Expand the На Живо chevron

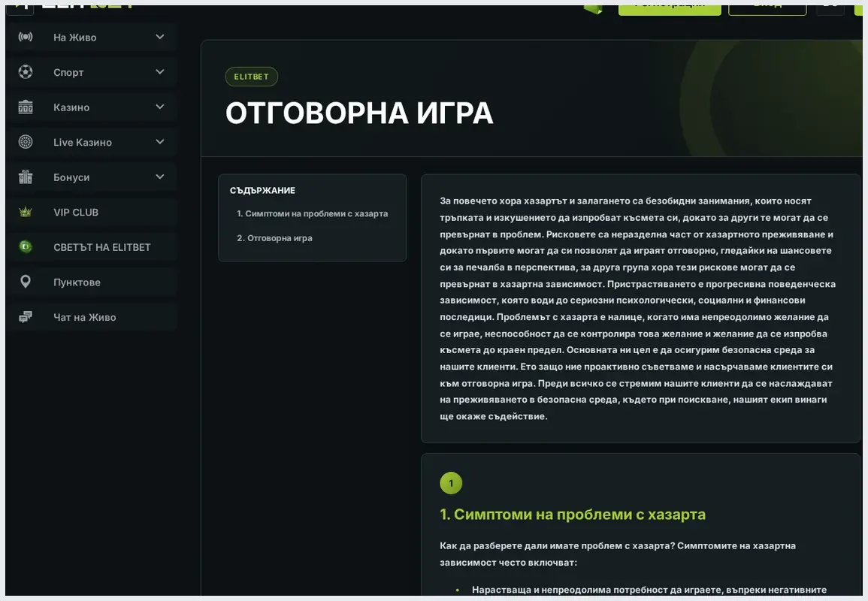pos(160,37)
